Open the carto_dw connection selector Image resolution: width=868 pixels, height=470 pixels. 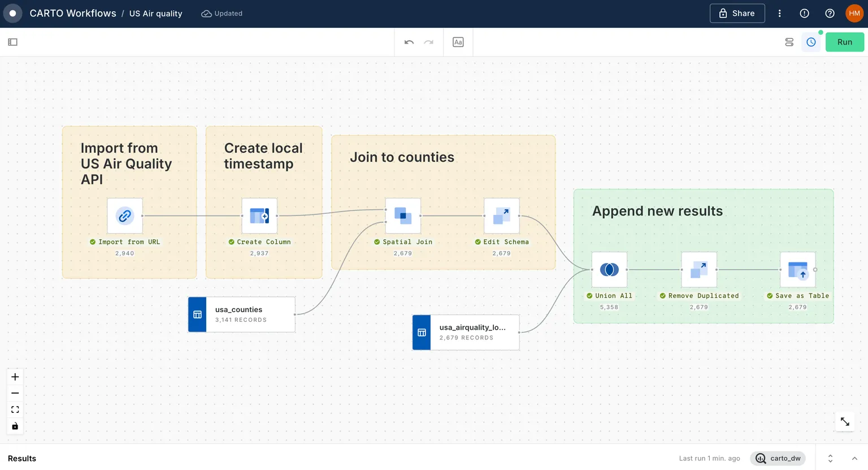tap(778, 458)
